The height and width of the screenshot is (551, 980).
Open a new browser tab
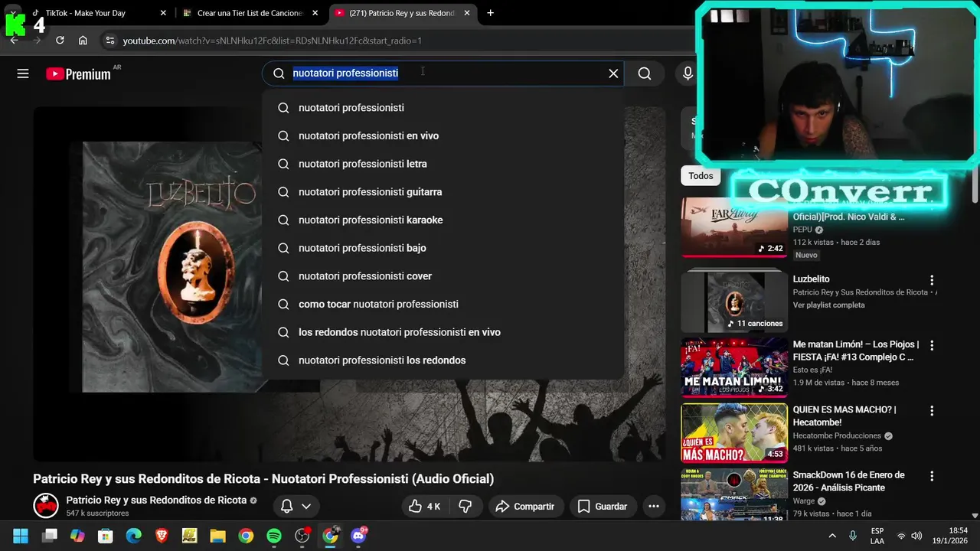click(x=490, y=13)
